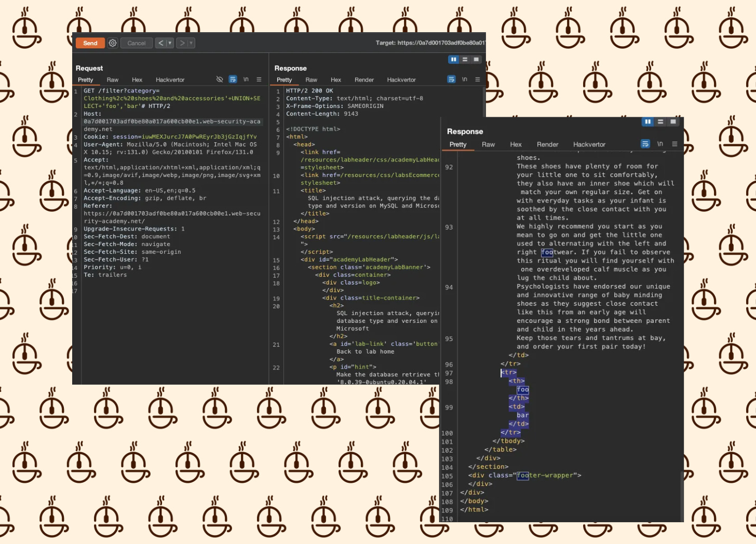Go to previous request with back arrow
This screenshot has height=544, width=756.
pyautogui.click(x=160, y=43)
